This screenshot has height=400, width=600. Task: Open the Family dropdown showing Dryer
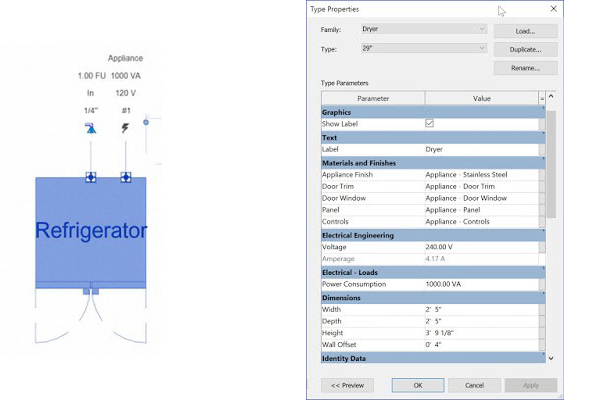tap(424, 29)
